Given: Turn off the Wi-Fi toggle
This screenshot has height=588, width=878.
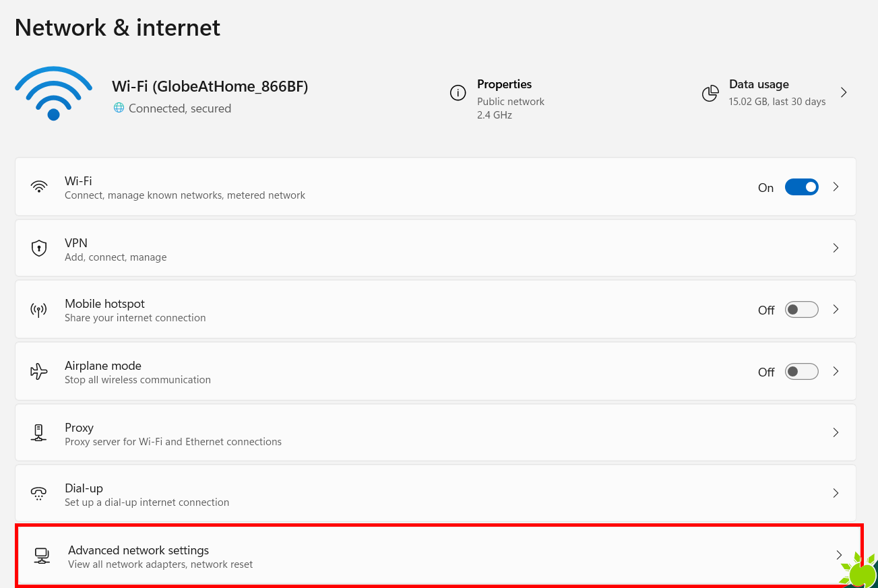Looking at the screenshot, I should [x=802, y=187].
